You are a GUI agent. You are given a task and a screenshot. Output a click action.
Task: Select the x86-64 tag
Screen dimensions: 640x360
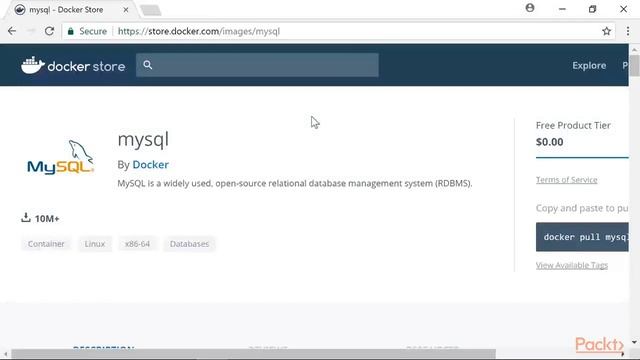(x=138, y=244)
